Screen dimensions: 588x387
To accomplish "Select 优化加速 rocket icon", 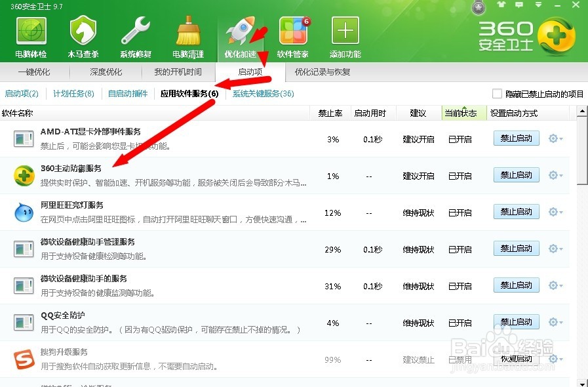I will [241, 31].
